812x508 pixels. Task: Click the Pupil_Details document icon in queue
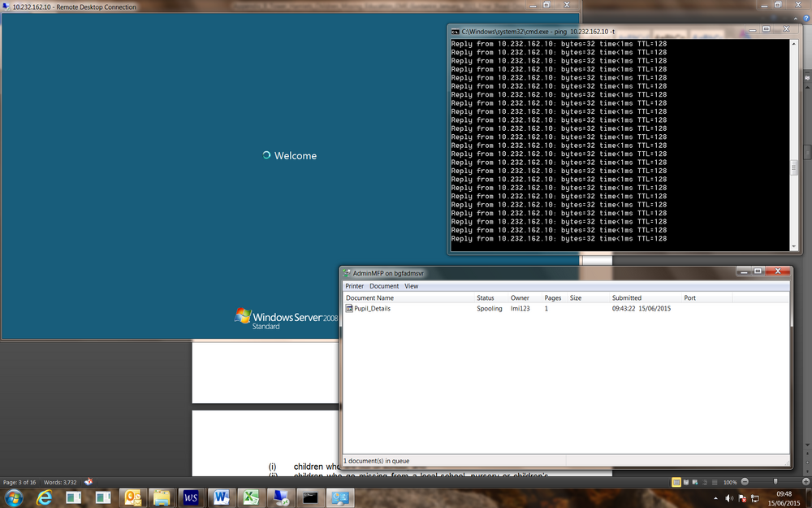[349, 308]
